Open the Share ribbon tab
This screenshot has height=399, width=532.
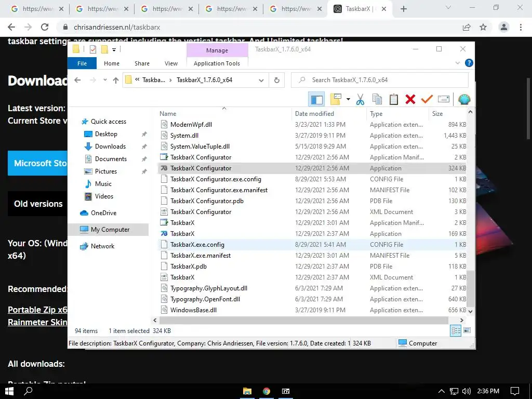click(142, 63)
